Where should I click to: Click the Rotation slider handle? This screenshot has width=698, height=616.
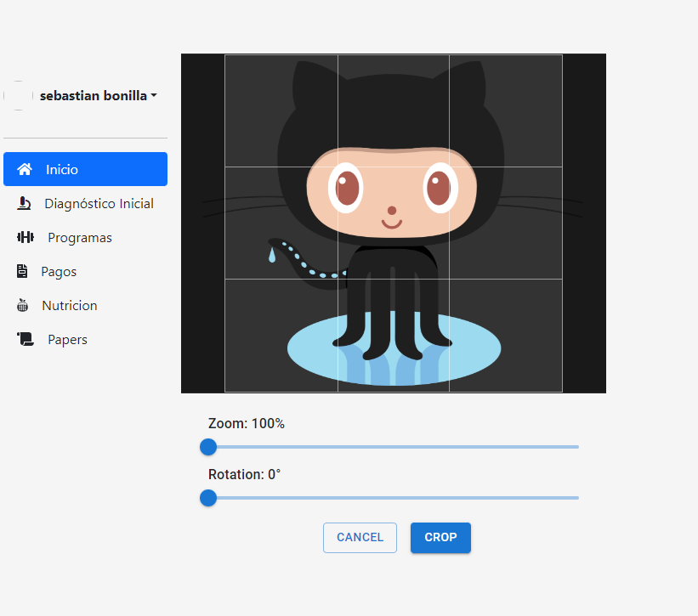tap(208, 498)
